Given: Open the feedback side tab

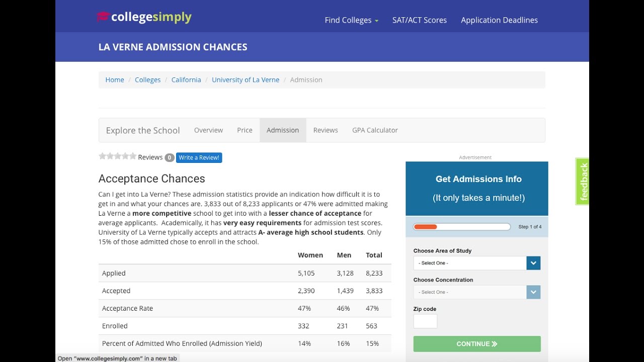Looking at the screenshot, I should pyautogui.click(x=582, y=182).
